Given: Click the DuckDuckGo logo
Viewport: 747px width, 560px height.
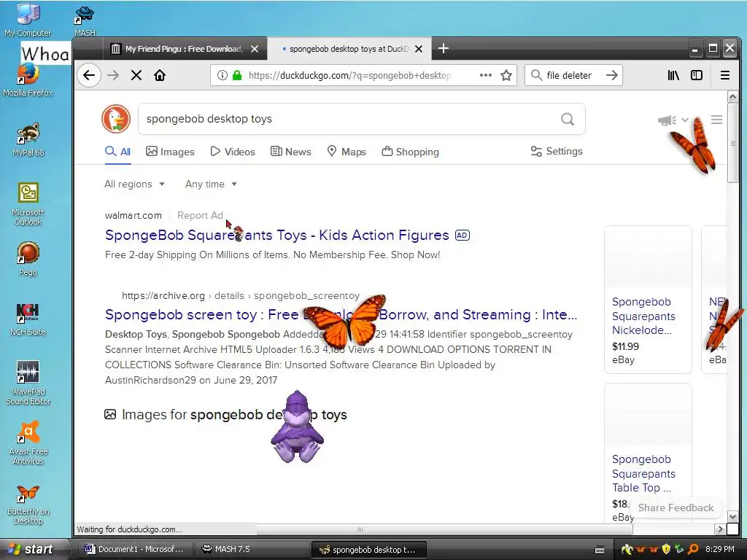Looking at the screenshot, I should tap(116, 119).
